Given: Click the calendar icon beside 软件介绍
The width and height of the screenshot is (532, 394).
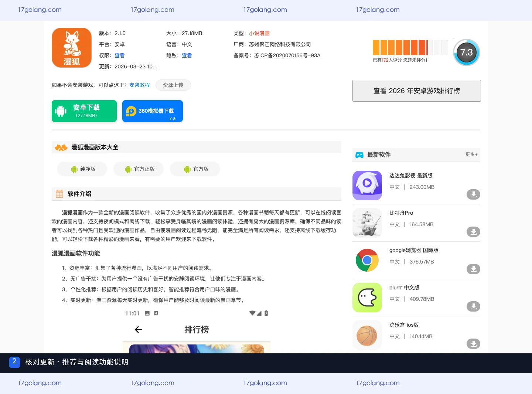Looking at the screenshot, I should pos(59,194).
